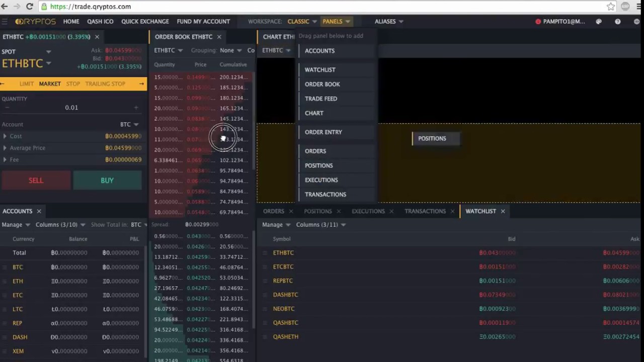Click the left arrow in order type bar
644x362 pixels.
click(3, 84)
